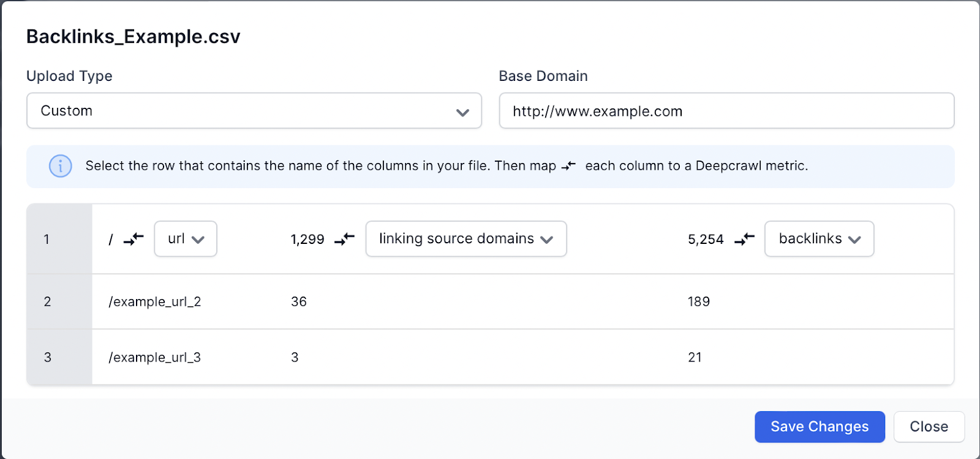Click the /example_url_3 cell
The image size is (980, 459).
coord(155,357)
